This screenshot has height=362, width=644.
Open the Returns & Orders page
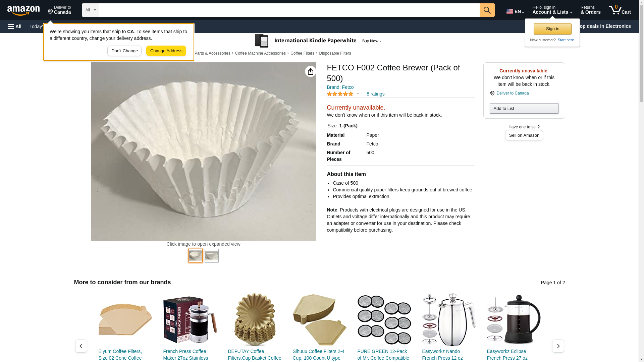(590, 10)
